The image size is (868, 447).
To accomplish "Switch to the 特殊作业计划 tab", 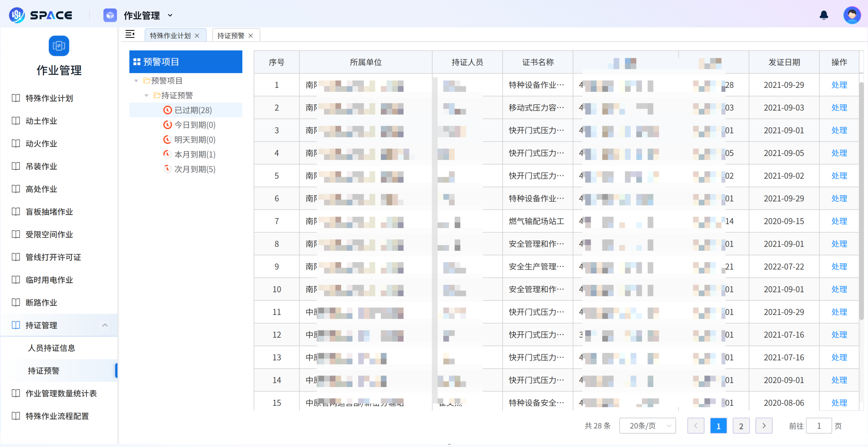I will (x=170, y=35).
